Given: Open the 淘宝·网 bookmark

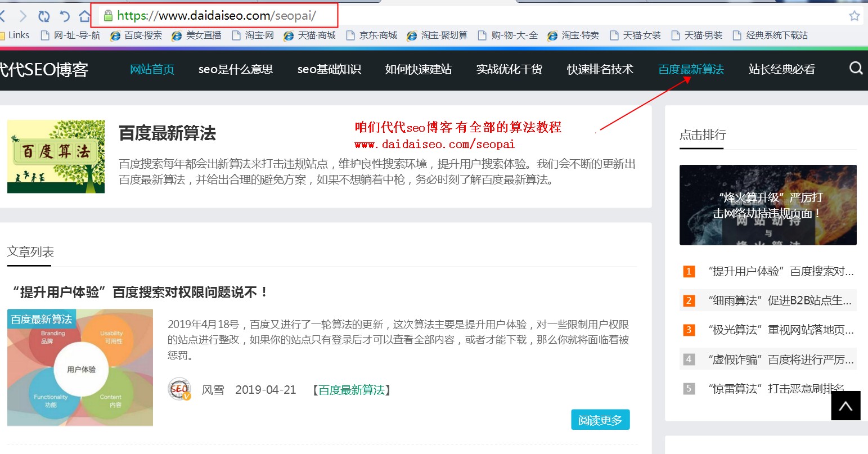Looking at the screenshot, I should click(253, 35).
